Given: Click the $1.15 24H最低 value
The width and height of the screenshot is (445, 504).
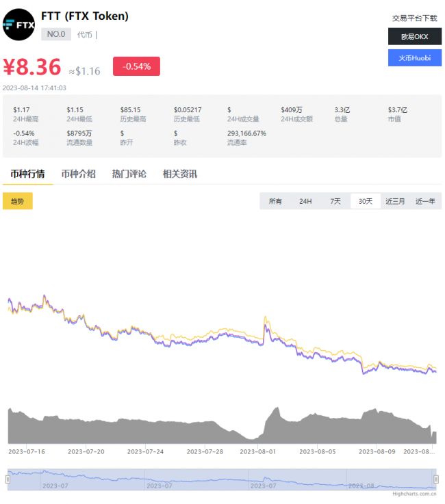Looking at the screenshot, I should click(x=75, y=110).
